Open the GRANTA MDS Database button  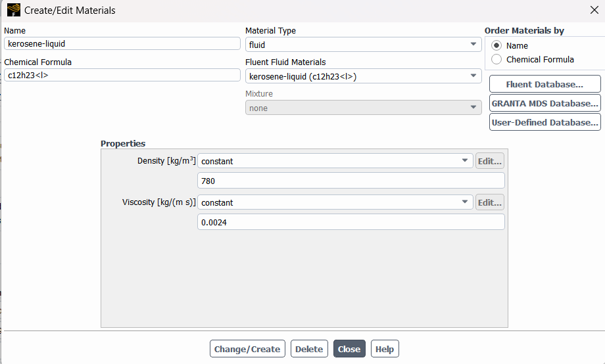[544, 103]
